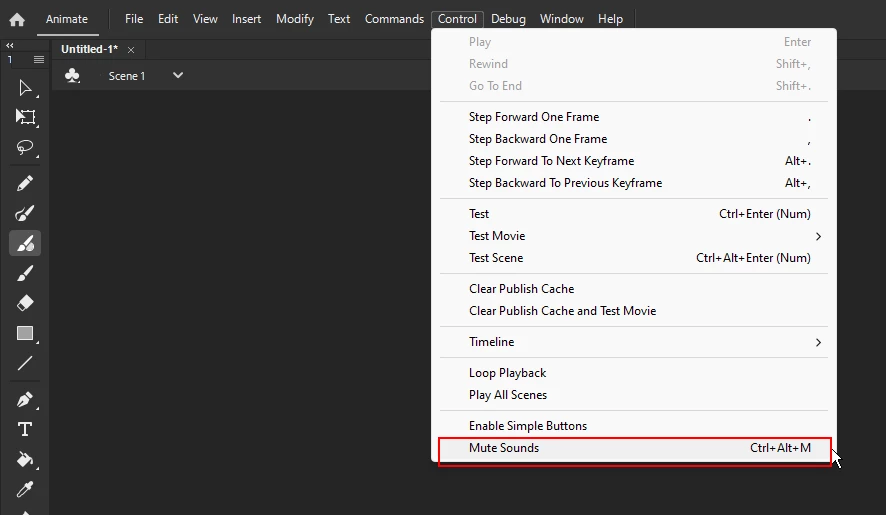The height and width of the screenshot is (515, 886).
Task: Toggle Play All Scenes option
Action: pyautogui.click(x=633, y=395)
